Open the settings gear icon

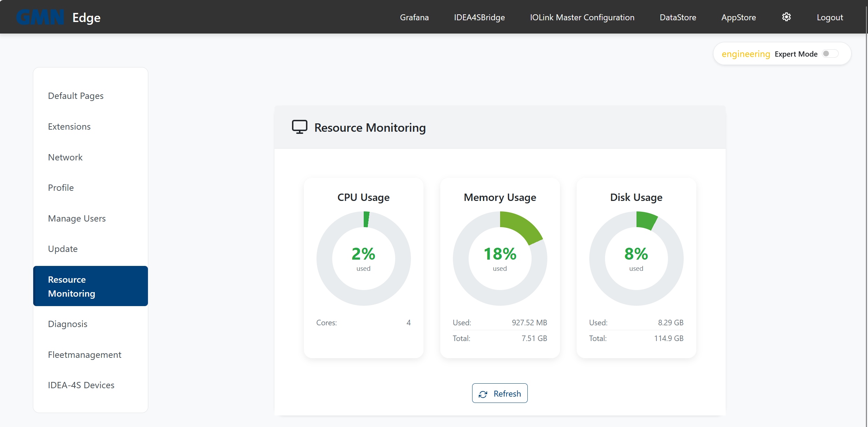(x=787, y=17)
